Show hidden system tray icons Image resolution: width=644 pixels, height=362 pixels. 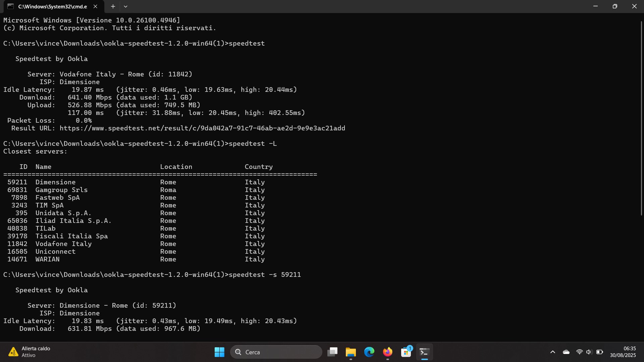553,352
